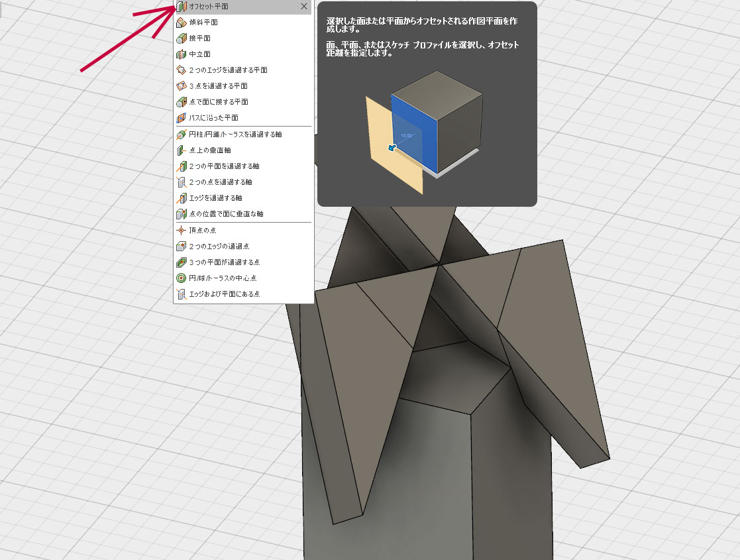Pick the 中立面 midplane icon

tap(182, 54)
